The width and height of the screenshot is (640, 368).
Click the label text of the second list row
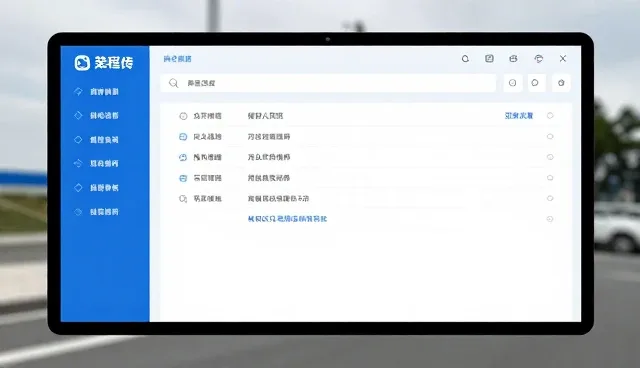(x=207, y=137)
